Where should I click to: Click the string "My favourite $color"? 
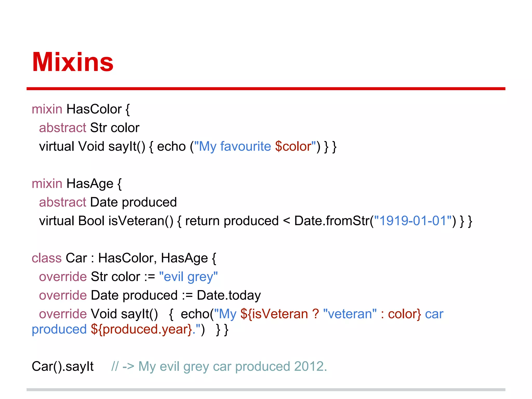click(x=255, y=147)
